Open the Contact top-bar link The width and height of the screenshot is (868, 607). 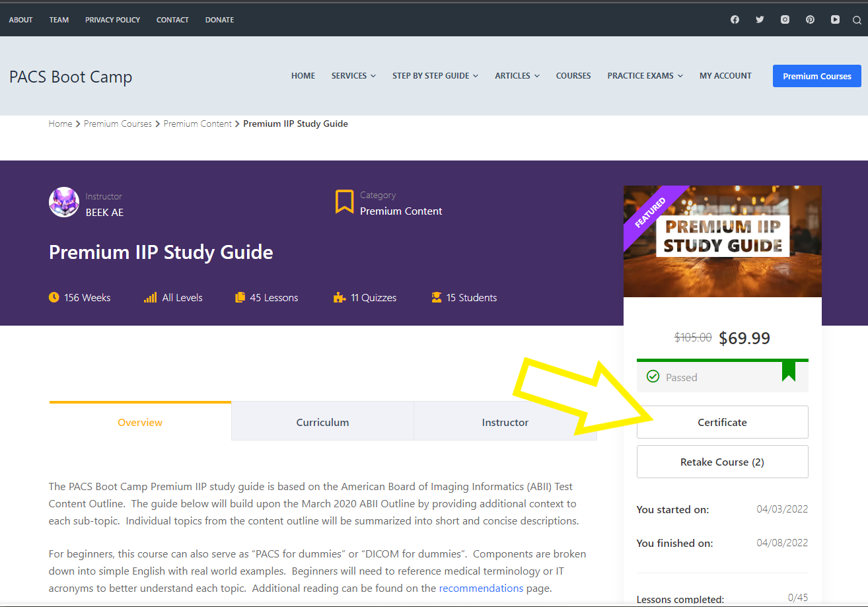click(x=172, y=20)
